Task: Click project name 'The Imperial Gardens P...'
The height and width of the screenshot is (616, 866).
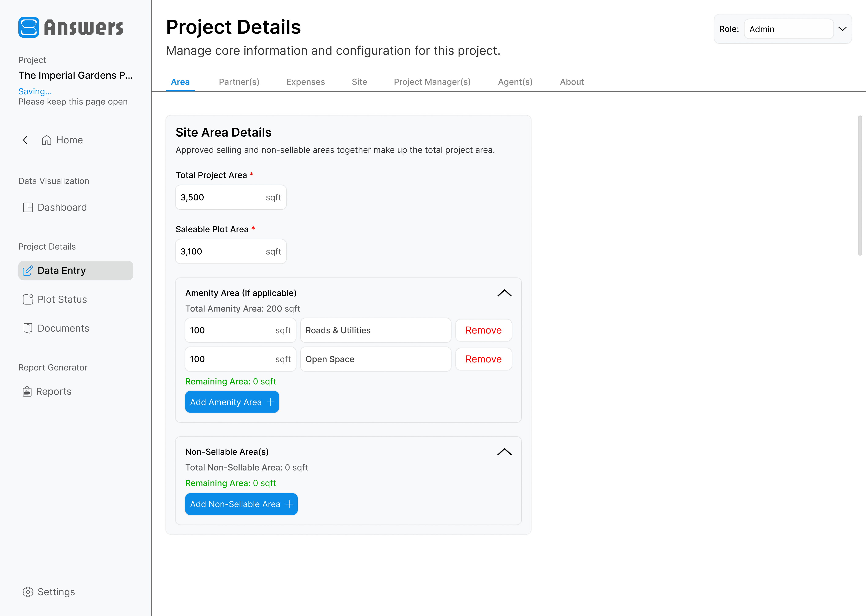Action: [x=76, y=75]
